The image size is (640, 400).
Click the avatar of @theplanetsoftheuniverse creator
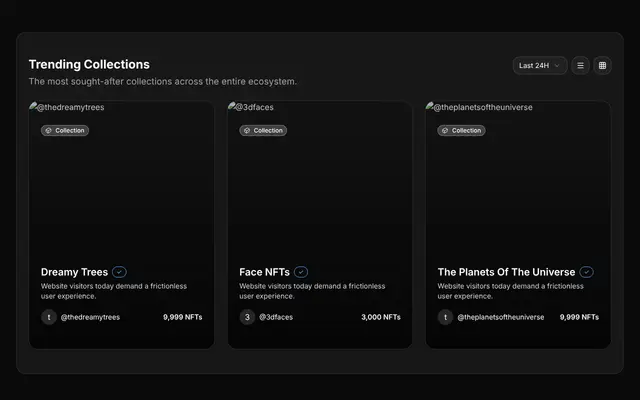[445, 317]
